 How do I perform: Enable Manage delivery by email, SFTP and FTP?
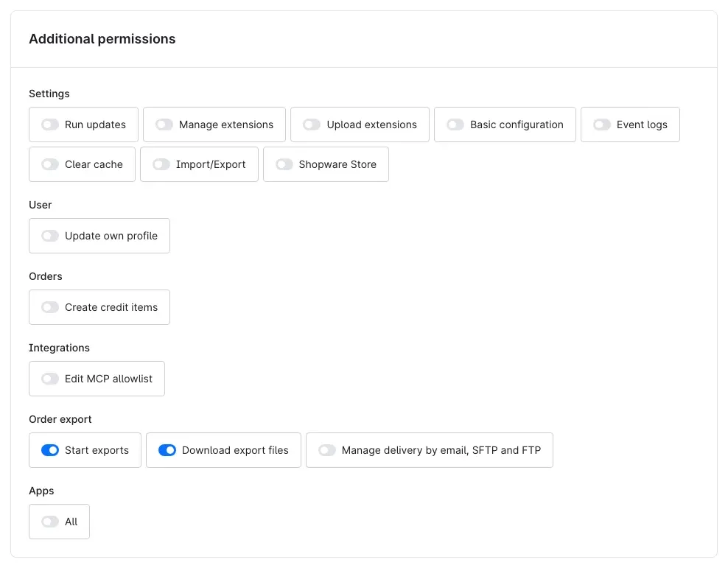(x=327, y=450)
